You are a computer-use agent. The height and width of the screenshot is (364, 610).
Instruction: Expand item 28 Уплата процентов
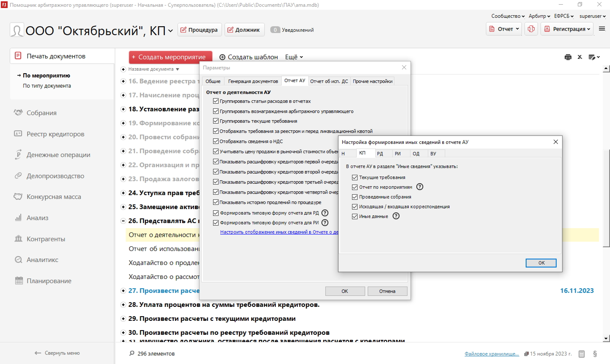[x=123, y=305]
